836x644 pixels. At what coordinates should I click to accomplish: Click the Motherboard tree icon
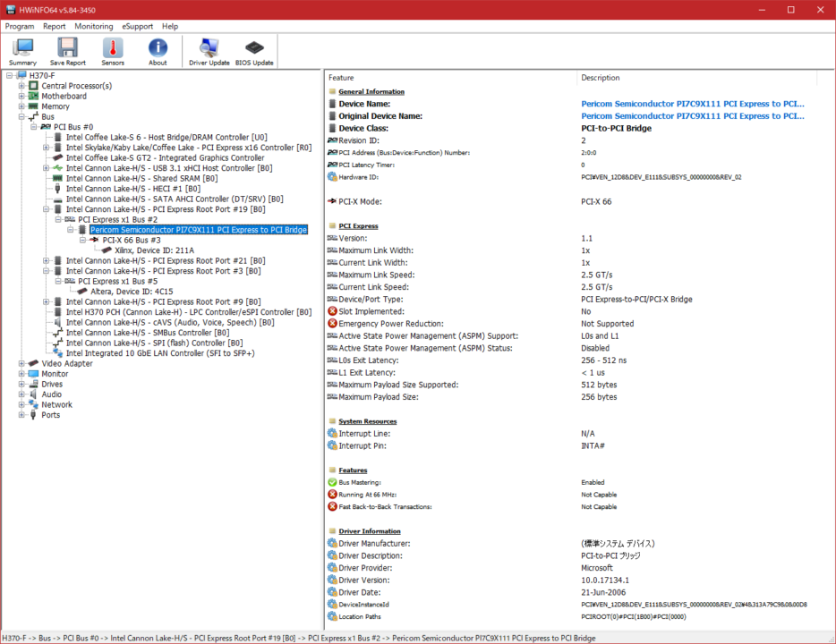point(34,96)
